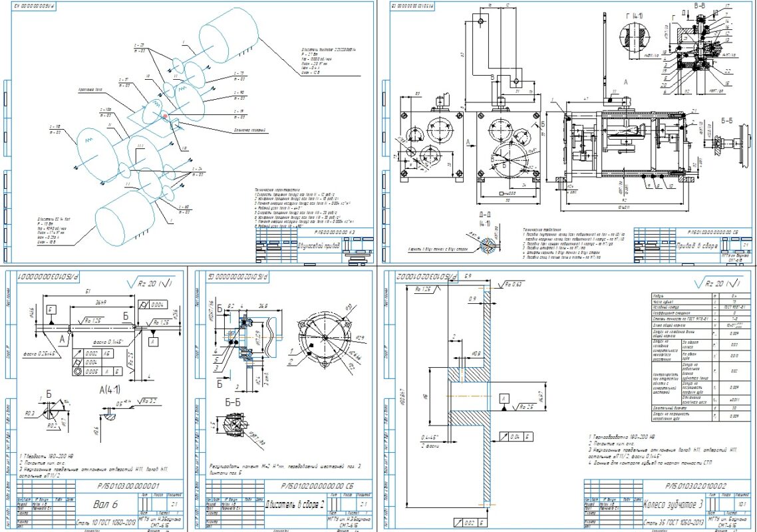Click the 'Привод в сборе' title
The image size is (757, 532).
point(696,246)
